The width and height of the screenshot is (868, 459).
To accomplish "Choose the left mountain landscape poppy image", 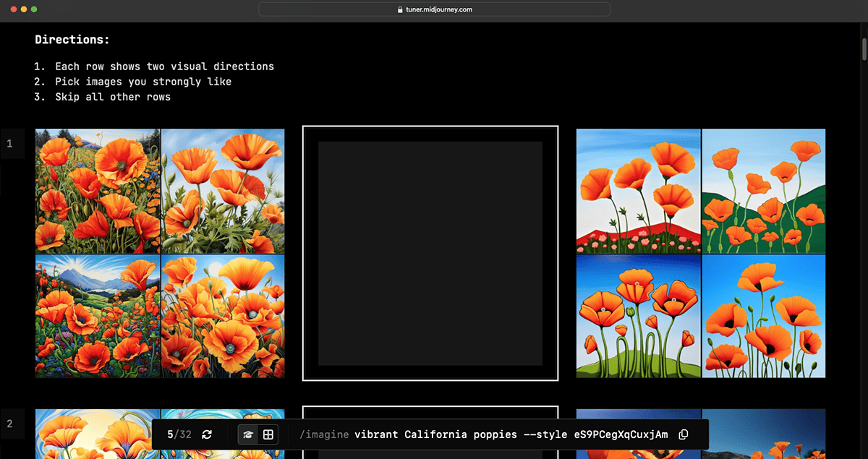I will point(98,316).
